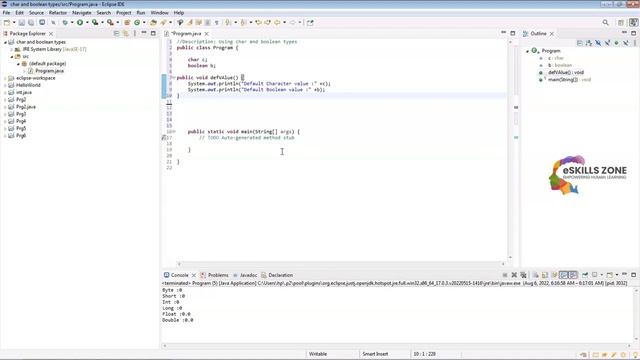Image resolution: width=640 pixels, height=360 pixels.
Task: Click 'Writable' in status bar
Action: [x=318, y=354]
